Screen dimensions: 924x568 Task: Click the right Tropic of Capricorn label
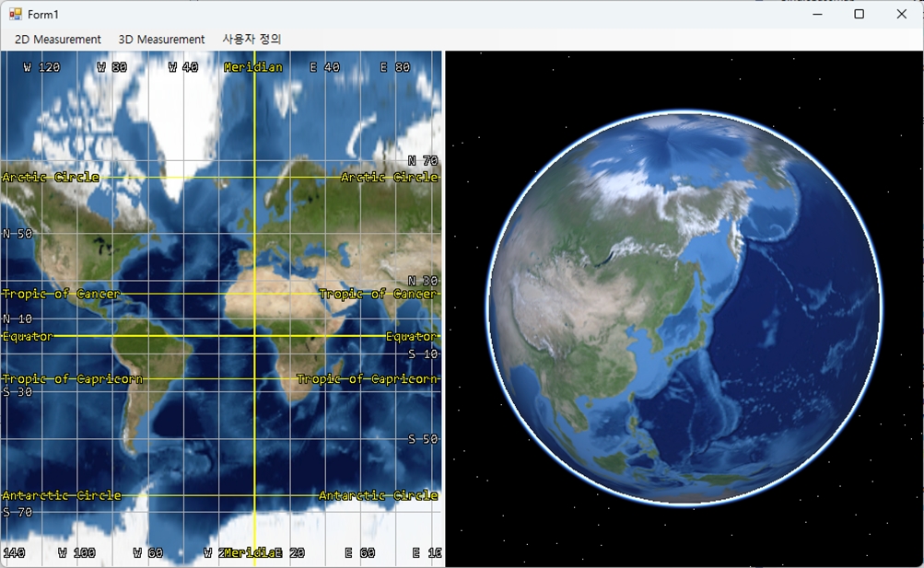click(x=368, y=379)
